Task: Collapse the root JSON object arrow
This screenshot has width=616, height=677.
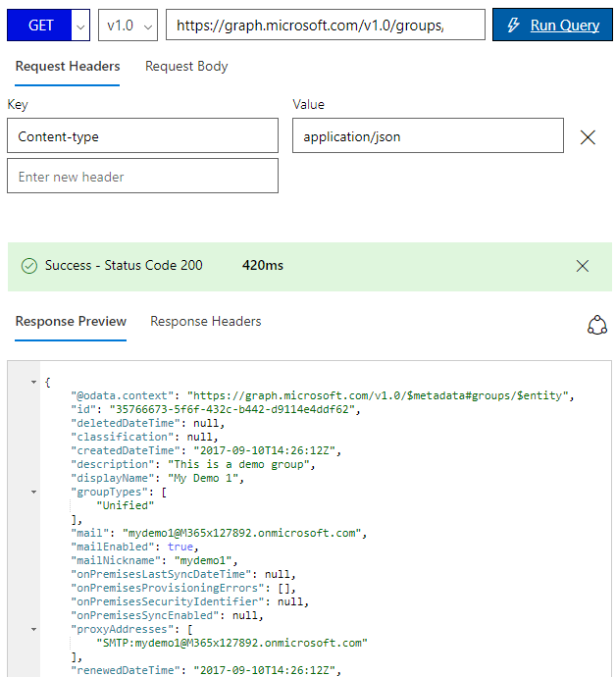Action: click(34, 382)
